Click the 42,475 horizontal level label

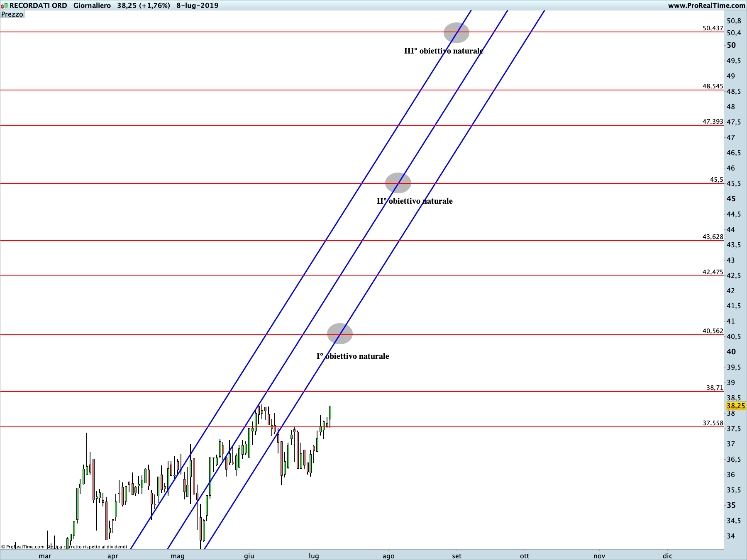point(713,272)
